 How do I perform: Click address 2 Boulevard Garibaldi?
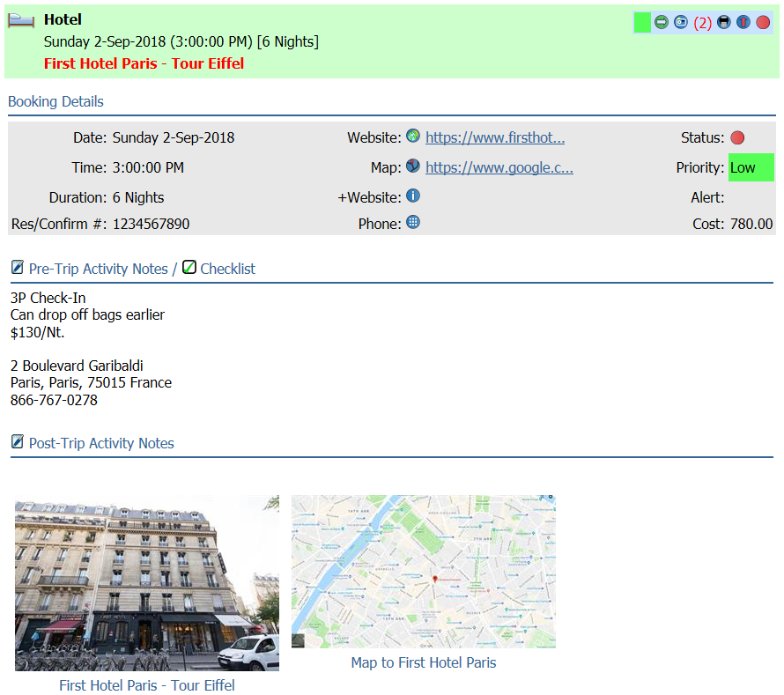click(77, 366)
